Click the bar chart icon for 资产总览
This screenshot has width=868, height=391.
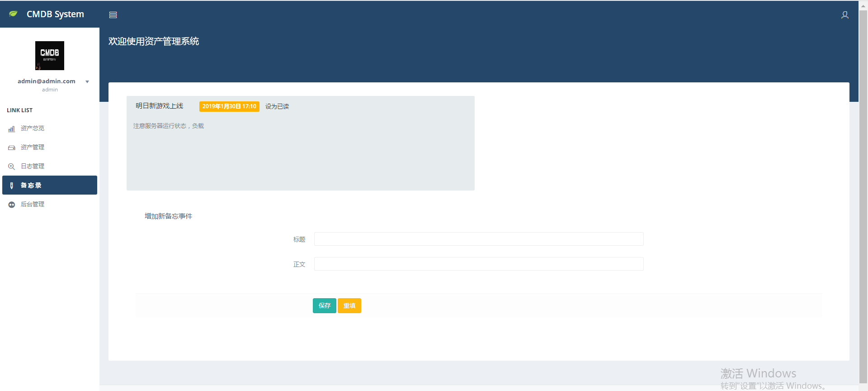point(12,129)
